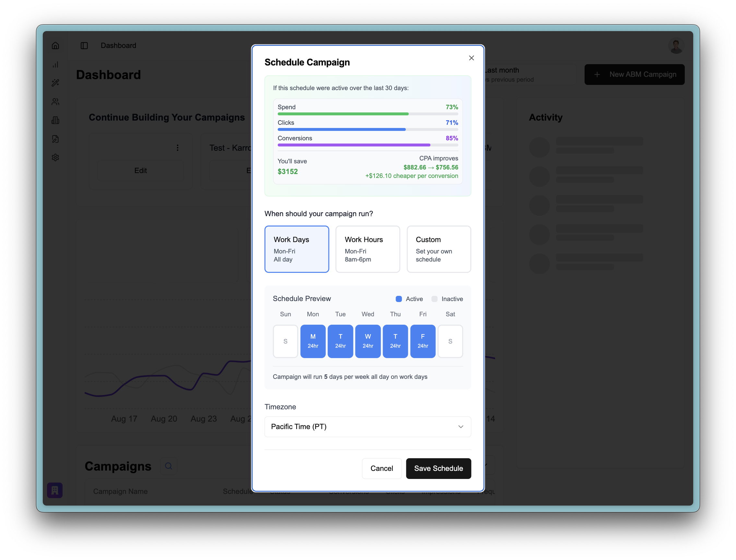The height and width of the screenshot is (560, 736).
Task: Click the Campaign Name column header
Action: pyautogui.click(x=120, y=491)
